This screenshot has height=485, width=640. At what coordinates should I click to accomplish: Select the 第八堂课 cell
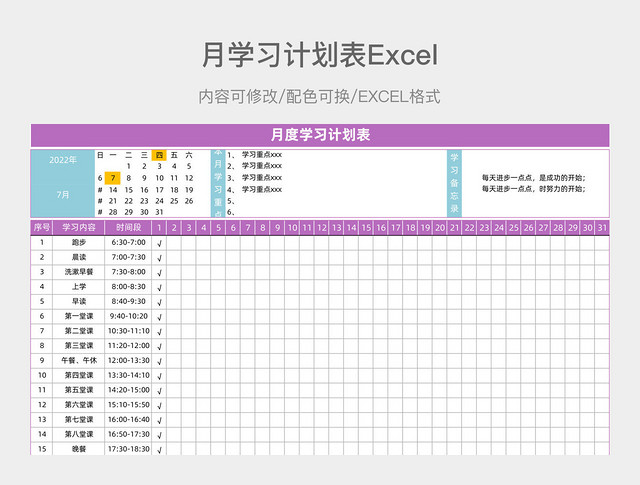(79, 434)
